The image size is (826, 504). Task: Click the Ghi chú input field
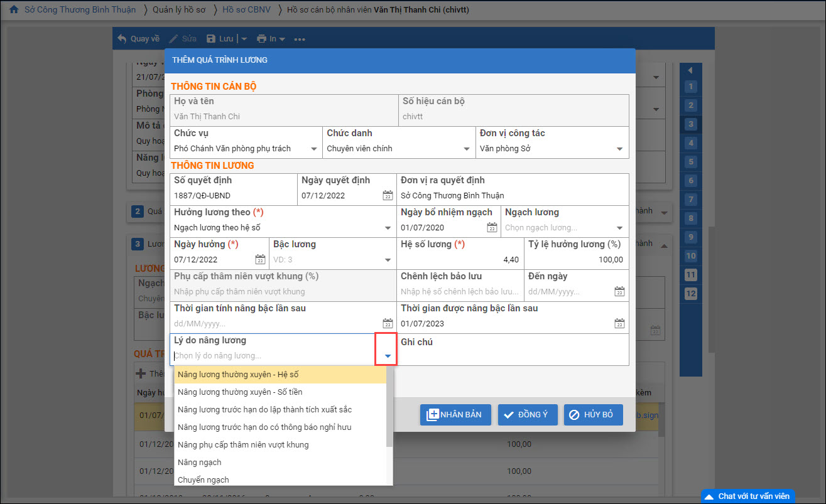[513, 356]
